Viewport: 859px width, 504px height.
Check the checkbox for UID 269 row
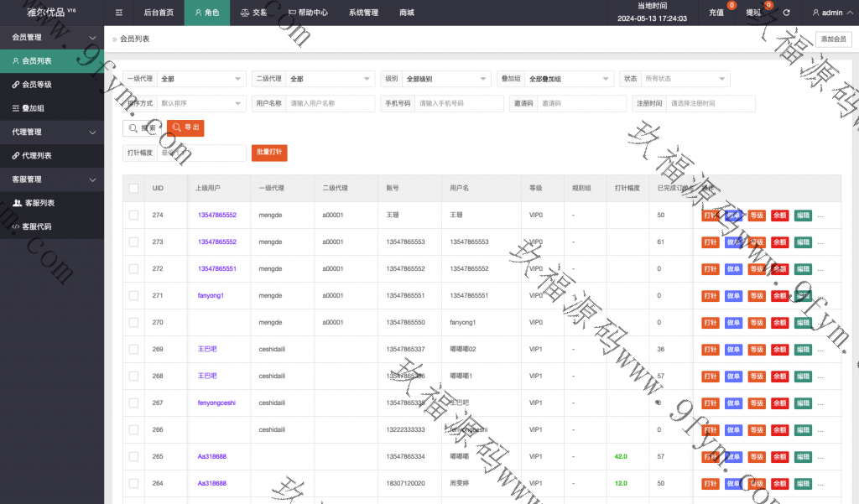(x=133, y=349)
